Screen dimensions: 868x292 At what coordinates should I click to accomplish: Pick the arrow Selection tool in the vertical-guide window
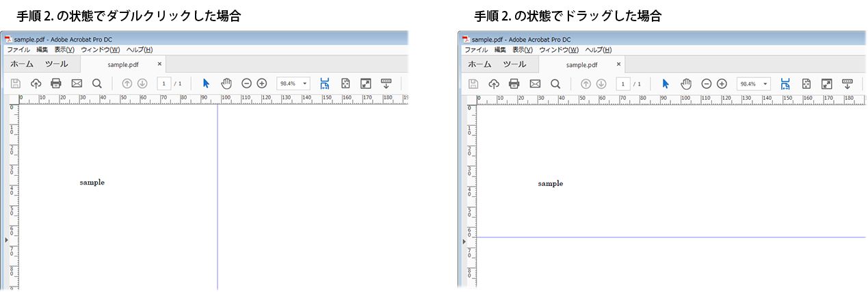(206, 83)
